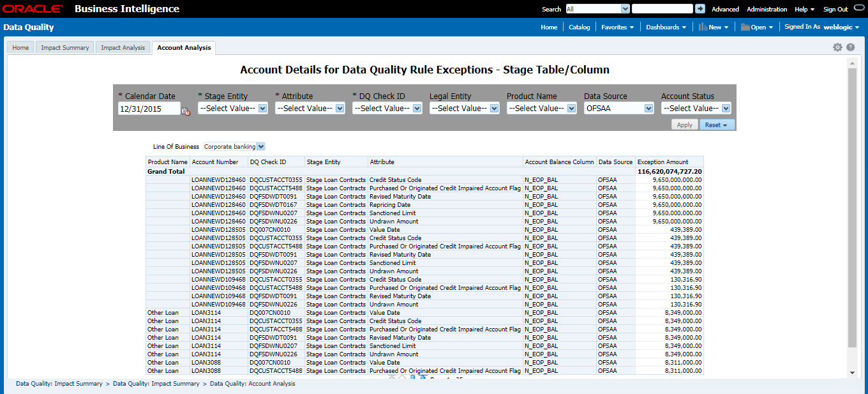Screen dimensions: 868x394
Task: Open the Dashboards dropdown menu
Action: point(666,27)
